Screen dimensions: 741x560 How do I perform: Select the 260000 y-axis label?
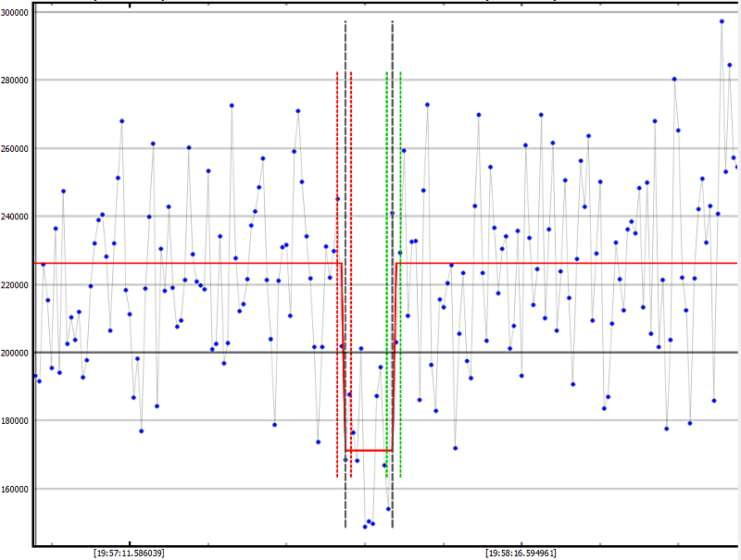point(16,148)
